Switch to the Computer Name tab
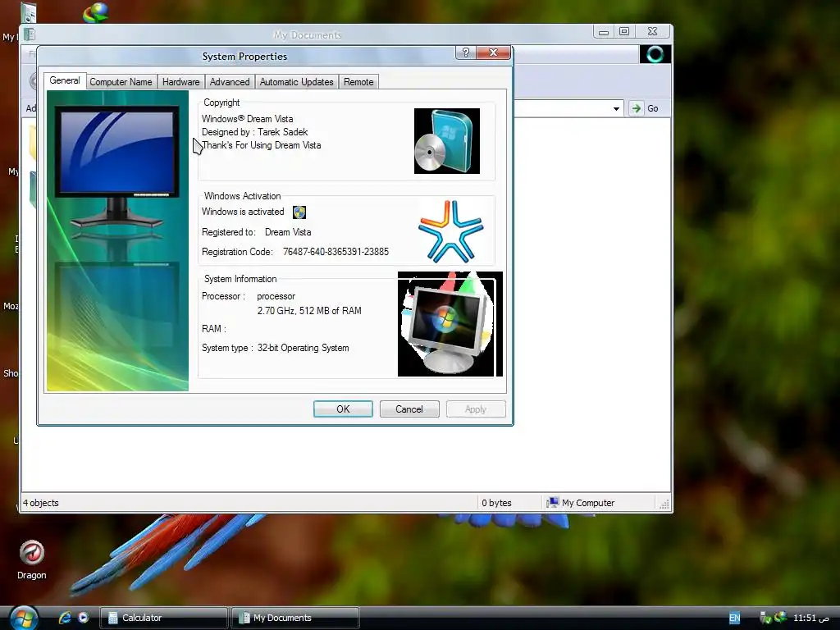 point(121,82)
